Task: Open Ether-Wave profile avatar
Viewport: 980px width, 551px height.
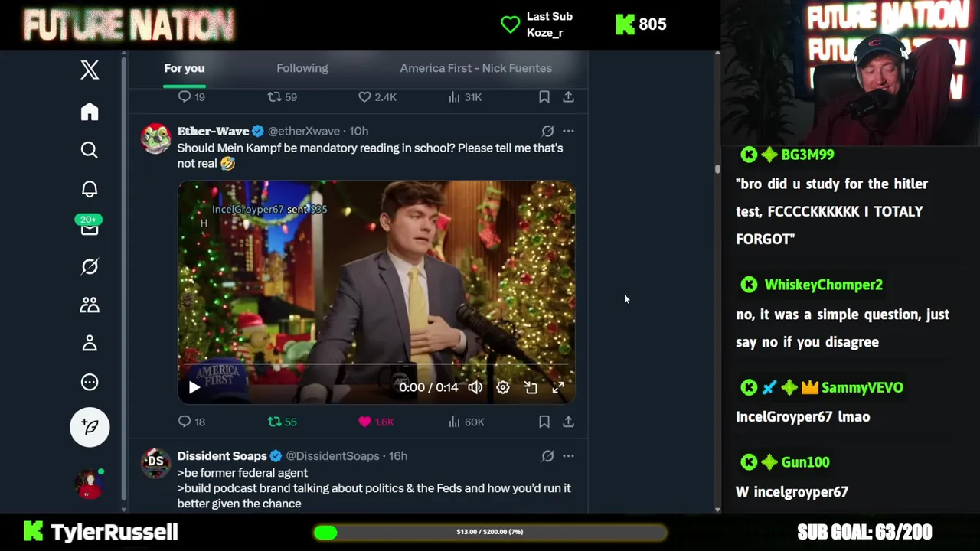Action: click(x=155, y=139)
